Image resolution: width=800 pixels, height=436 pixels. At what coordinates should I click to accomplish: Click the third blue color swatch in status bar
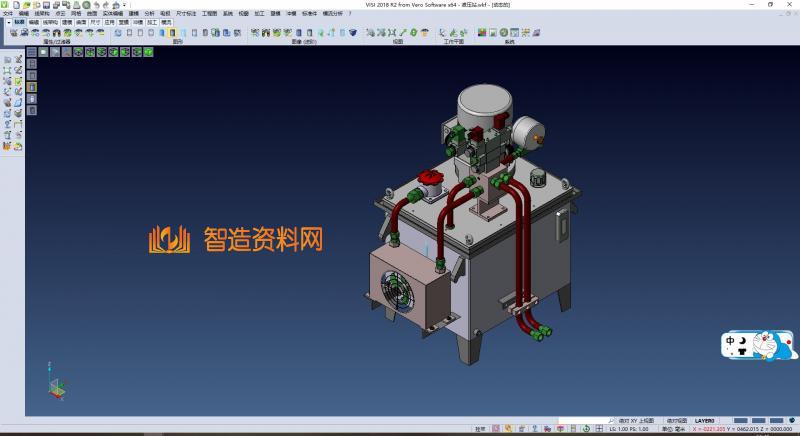(x=777, y=421)
